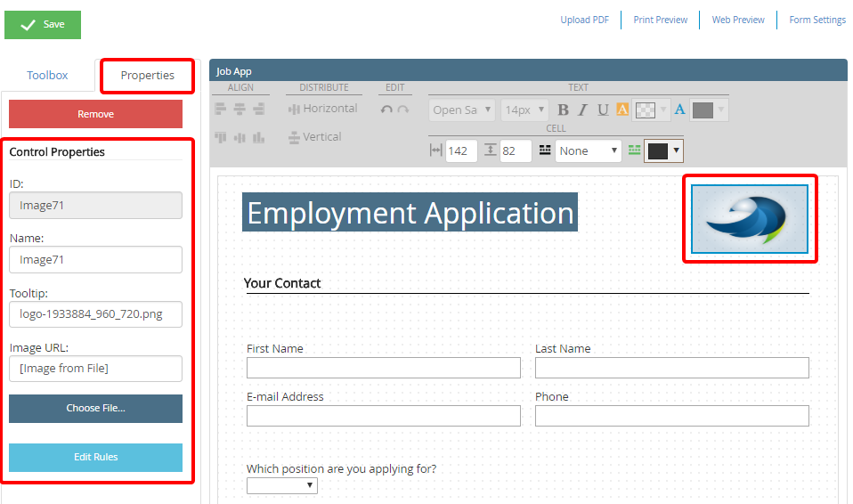Click the blue font color icon
This screenshot has height=504, width=853.
click(679, 110)
